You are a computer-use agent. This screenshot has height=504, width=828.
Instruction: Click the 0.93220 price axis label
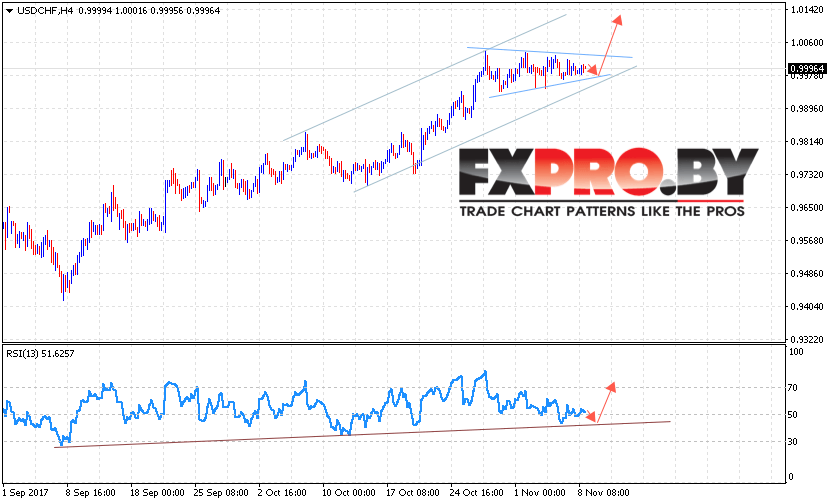[x=807, y=339]
